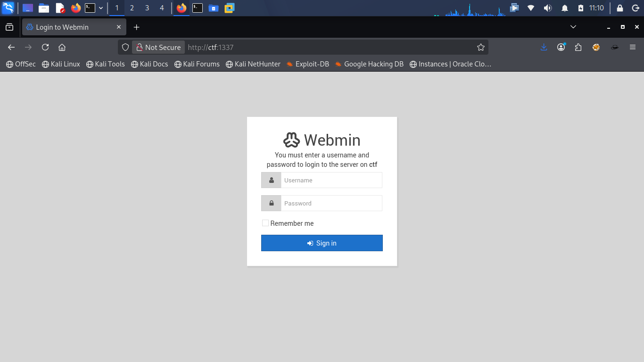
Task: Launch the text editor icon in the top panel
Action: pyautogui.click(x=60, y=8)
